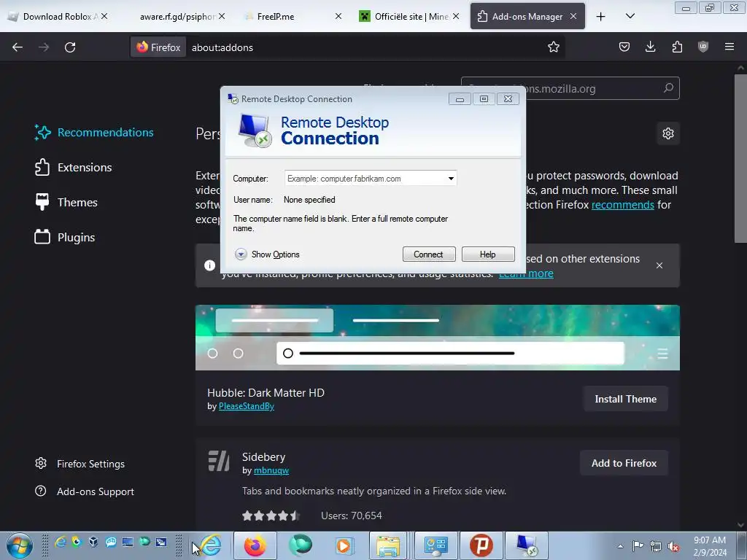This screenshot has height=560, width=747.
Task: Click the search magnifier in add-ons search
Action: [x=668, y=88]
